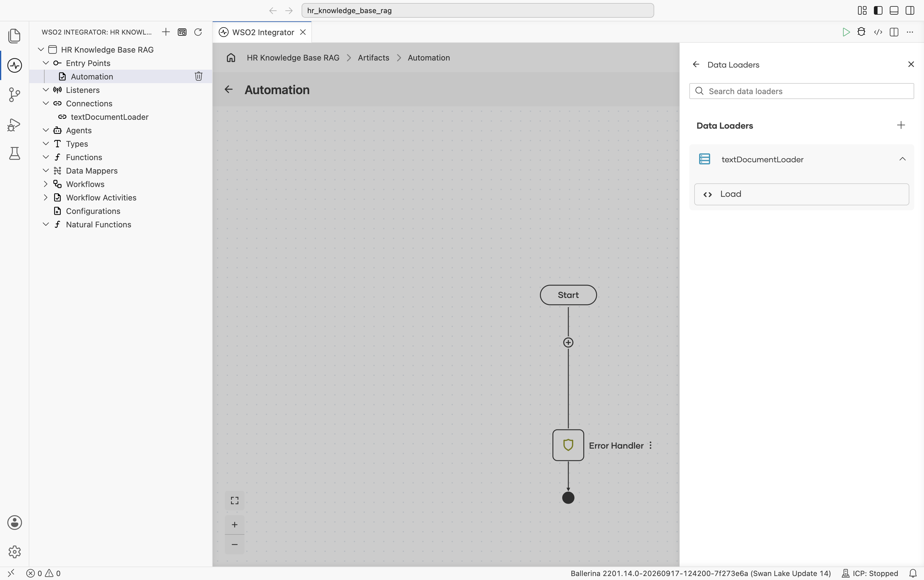Screen dimensions: 924x580
Task: Show source code view icon
Action: (878, 32)
